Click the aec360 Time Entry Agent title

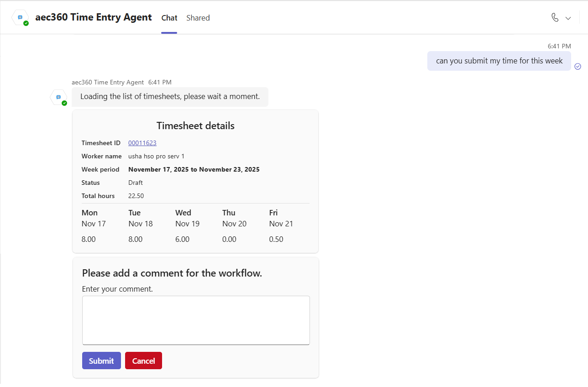coord(94,17)
